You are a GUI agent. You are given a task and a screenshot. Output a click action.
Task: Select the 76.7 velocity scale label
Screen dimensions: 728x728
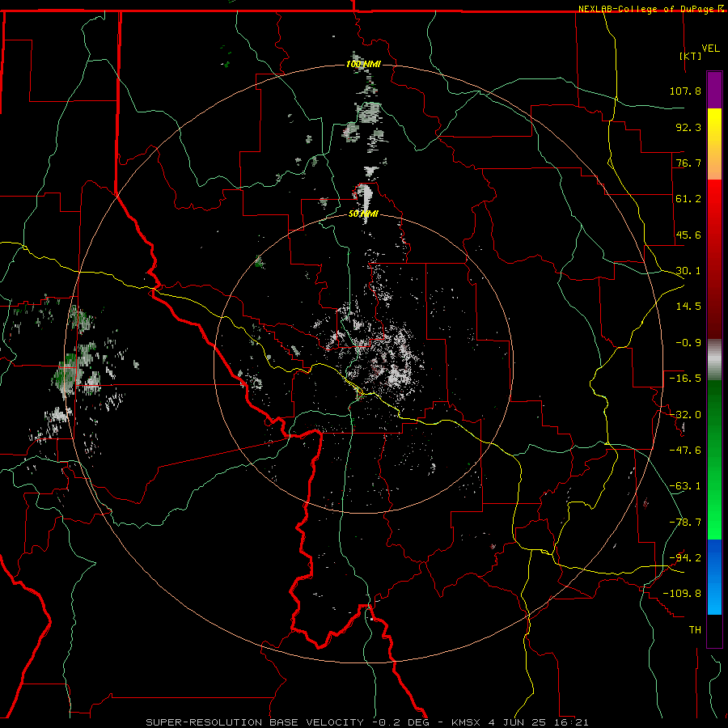tap(688, 163)
